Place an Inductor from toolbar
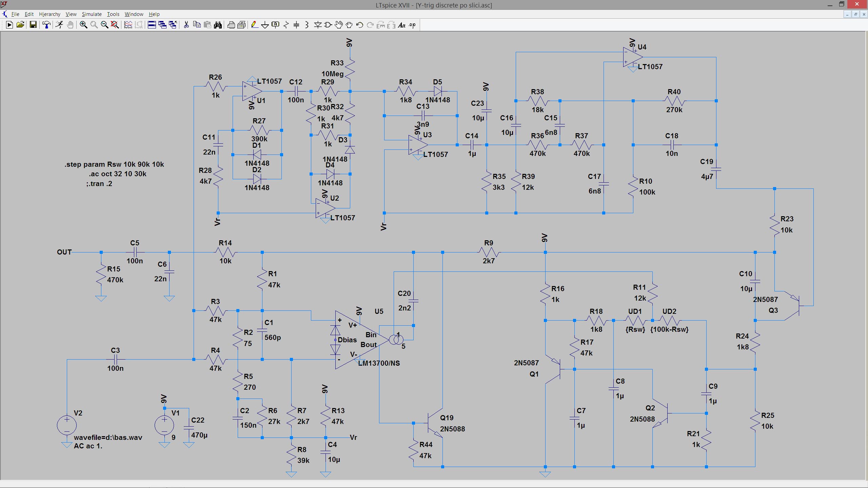This screenshot has height=488, width=868. 307,25
